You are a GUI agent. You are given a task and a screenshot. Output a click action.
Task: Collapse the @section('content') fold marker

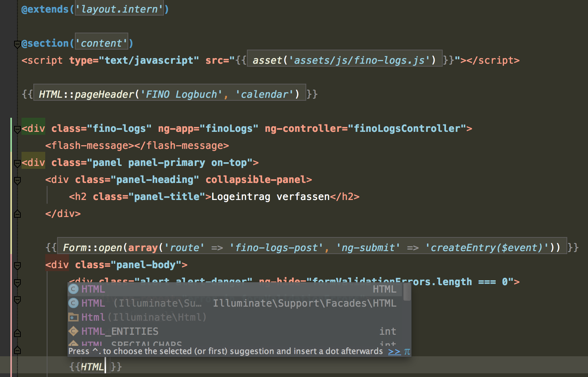coord(17,44)
